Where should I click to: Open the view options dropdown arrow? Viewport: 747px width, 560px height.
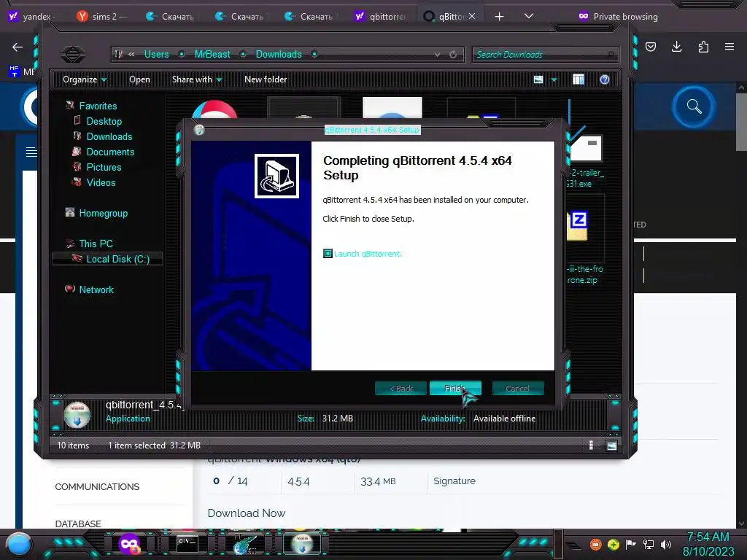click(554, 79)
